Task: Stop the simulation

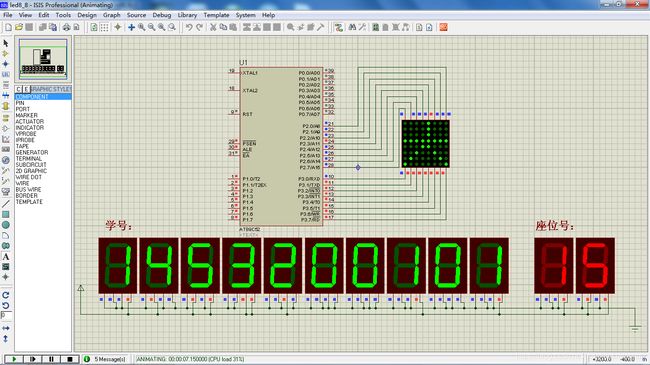Action: [70, 359]
